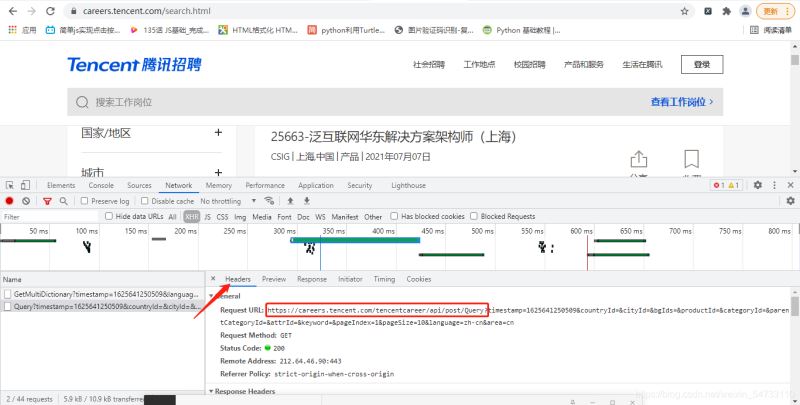Open the Network tab in DevTools
The height and width of the screenshot is (405, 800).
pyautogui.click(x=179, y=185)
